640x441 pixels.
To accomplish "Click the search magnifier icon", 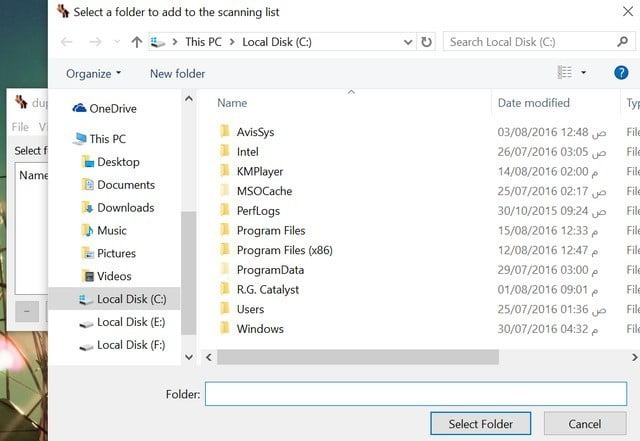I will 623,42.
